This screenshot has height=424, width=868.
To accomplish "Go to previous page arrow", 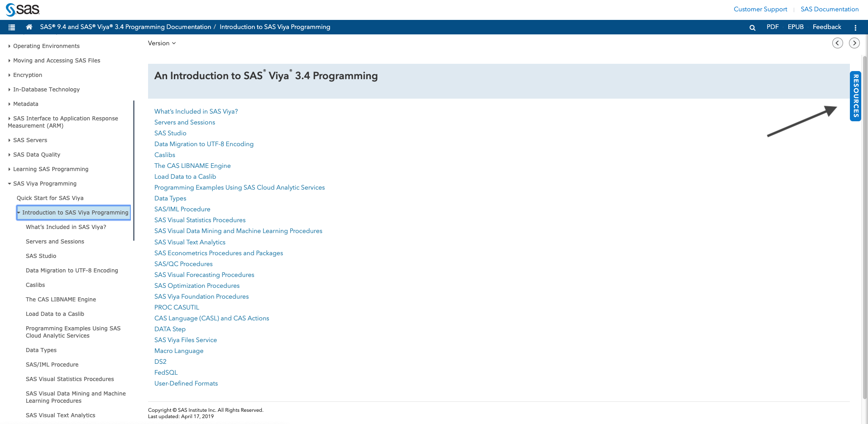I will 838,43.
